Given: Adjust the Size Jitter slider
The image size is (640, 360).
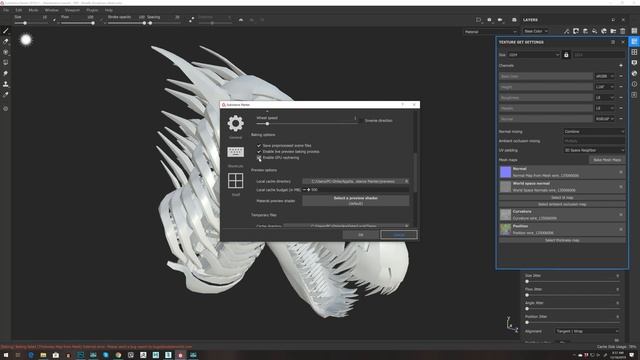Looking at the screenshot, I should pyautogui.click(x=572, y=282).
